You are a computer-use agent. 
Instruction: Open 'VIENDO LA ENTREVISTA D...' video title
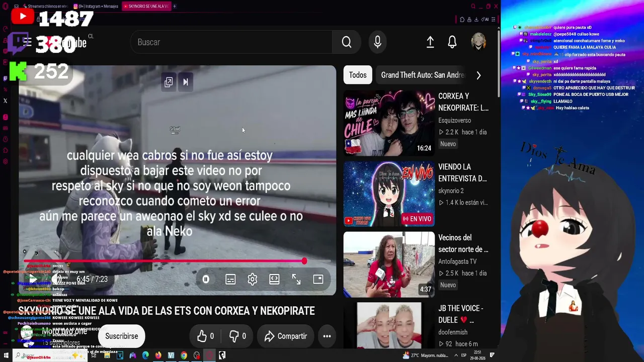(462, 172)
